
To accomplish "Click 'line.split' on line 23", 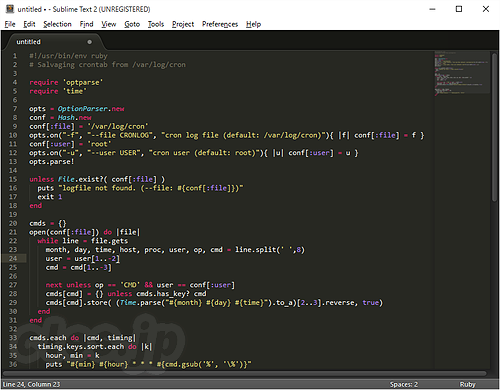I will click(256, 250).
